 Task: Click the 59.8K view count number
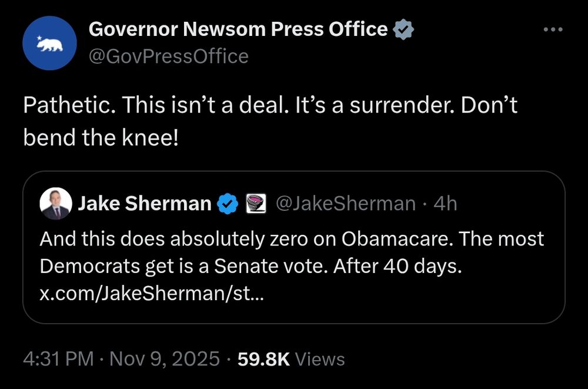pos(263,359)
